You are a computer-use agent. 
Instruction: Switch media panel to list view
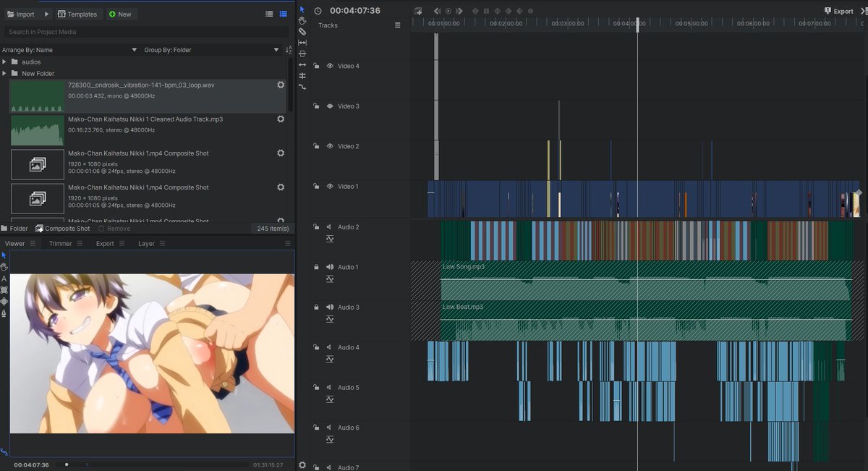(x=269, y=14)
